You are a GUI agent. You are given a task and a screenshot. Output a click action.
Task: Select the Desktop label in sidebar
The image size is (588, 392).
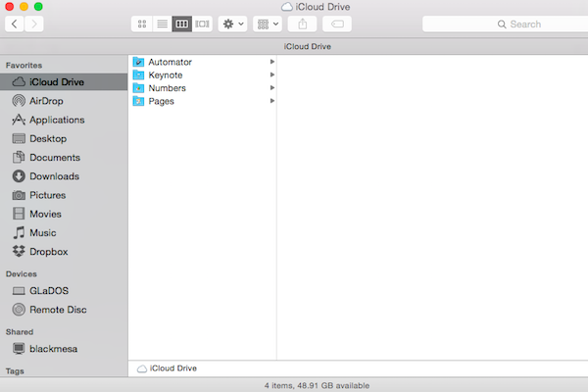coord(48,139)
